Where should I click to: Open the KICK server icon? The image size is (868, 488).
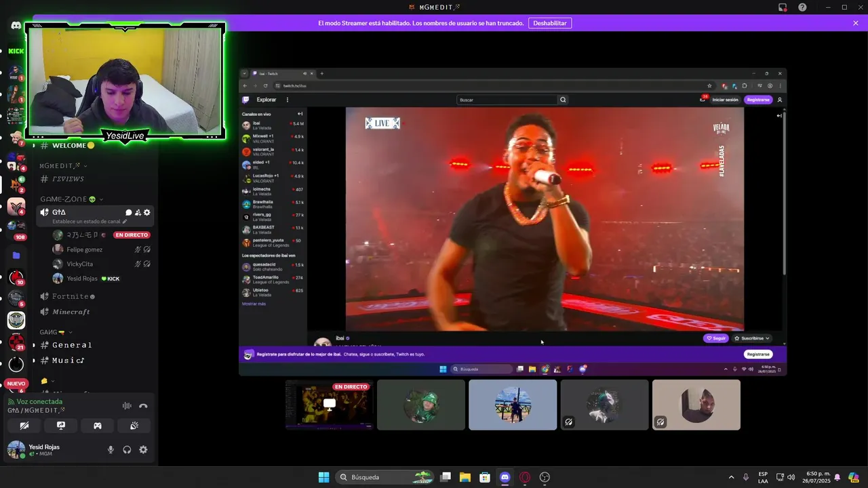click(16, 51)
